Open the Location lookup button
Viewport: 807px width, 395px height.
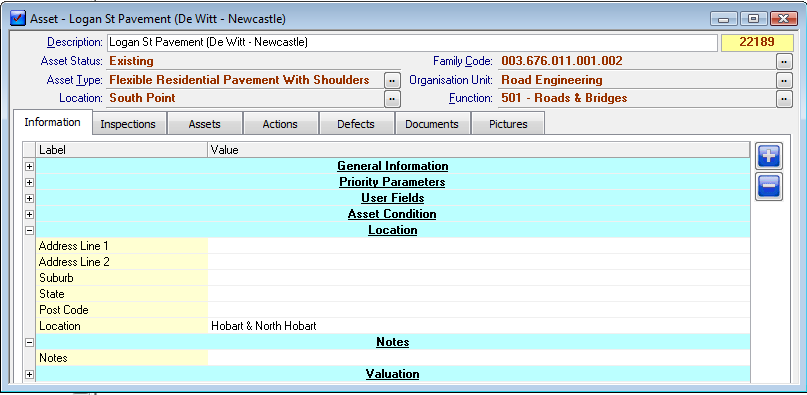[x=392, y=98]
